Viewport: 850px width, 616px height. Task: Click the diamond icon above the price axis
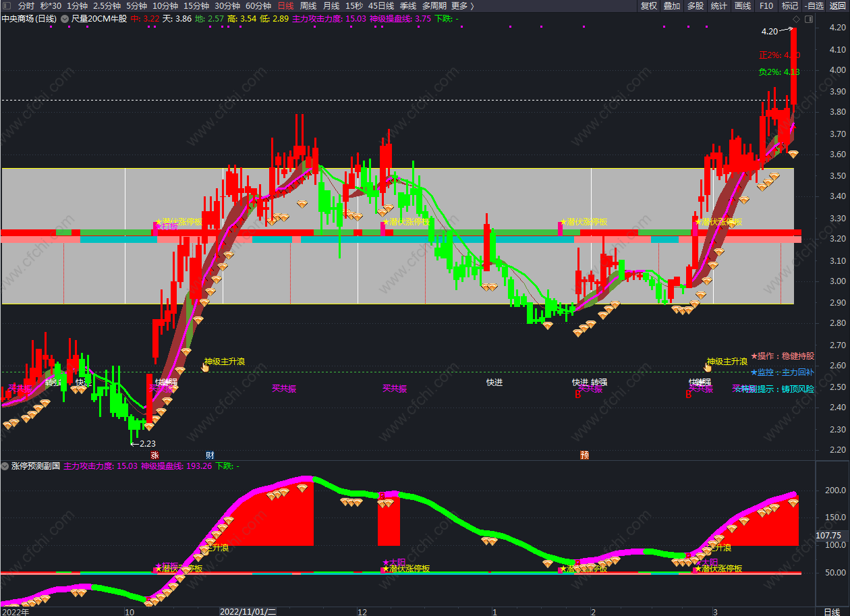(796, 19)
